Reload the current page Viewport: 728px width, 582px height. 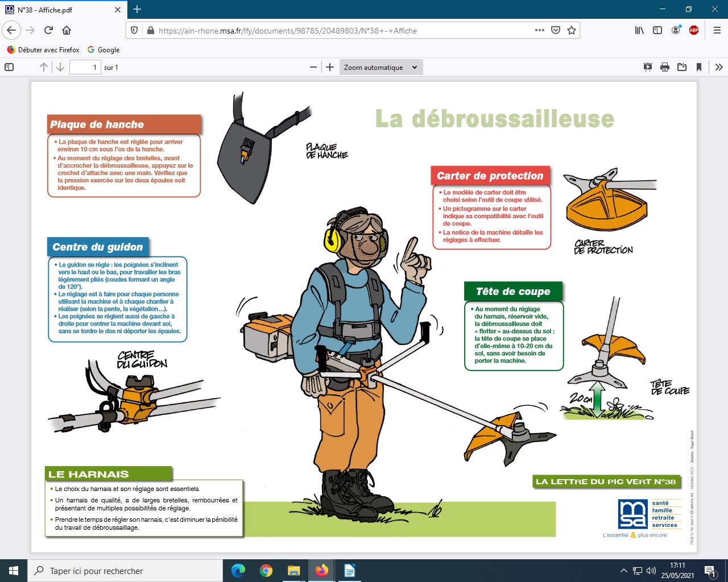(48, 30)
